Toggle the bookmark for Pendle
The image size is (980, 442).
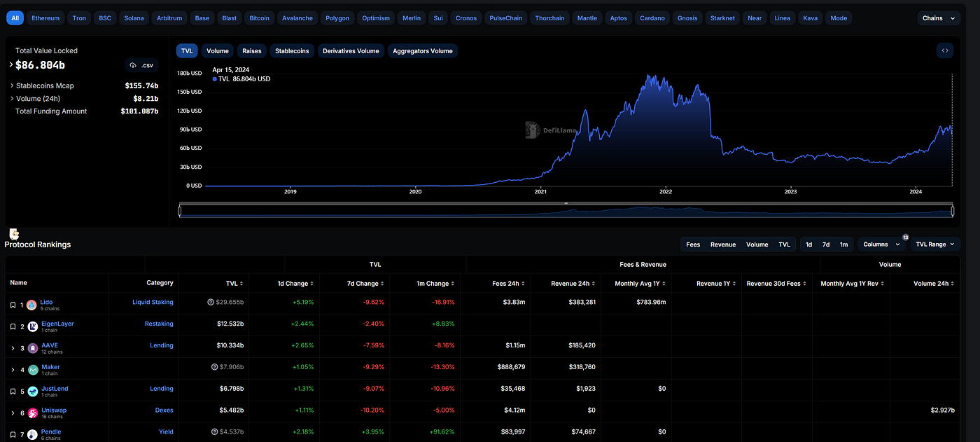13,435
